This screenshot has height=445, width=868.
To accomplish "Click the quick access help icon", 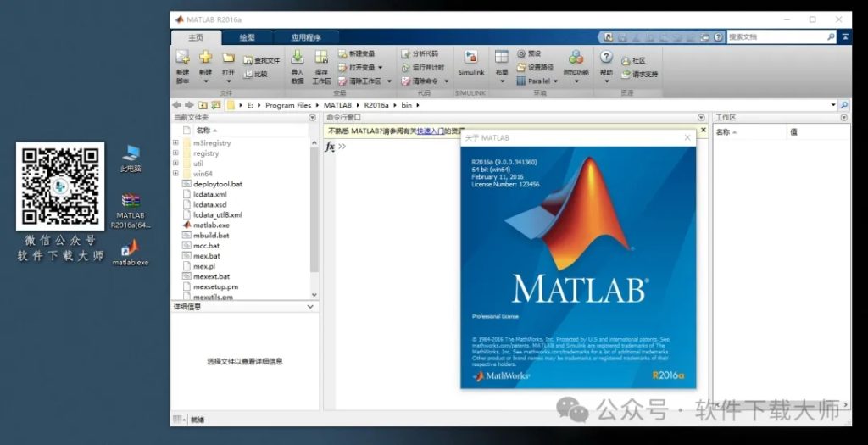I will (x=718, y=37).
